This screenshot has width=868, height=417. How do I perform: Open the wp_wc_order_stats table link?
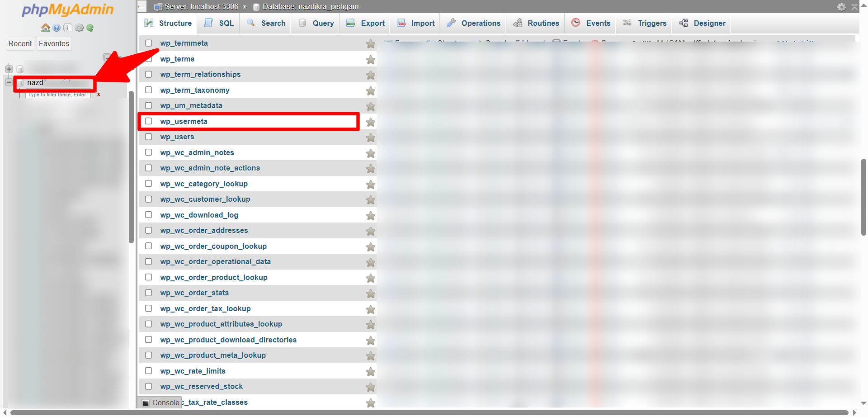[x=194, y=293]
